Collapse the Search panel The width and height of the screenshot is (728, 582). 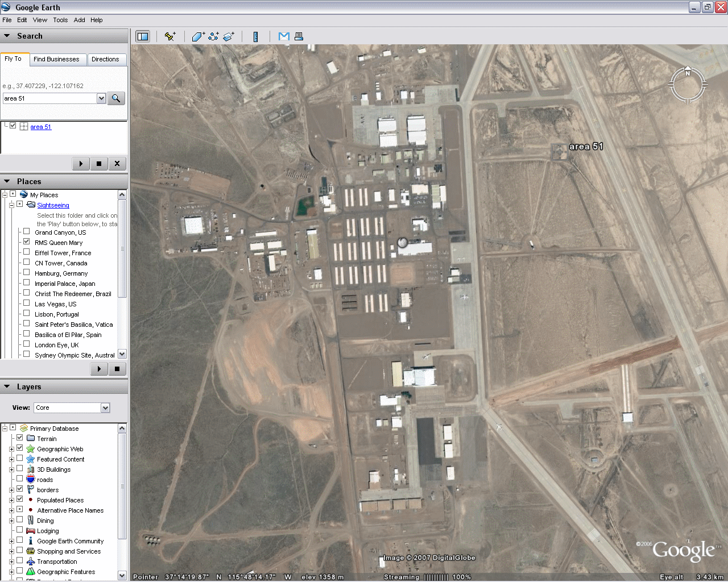[x=7, y=36]
